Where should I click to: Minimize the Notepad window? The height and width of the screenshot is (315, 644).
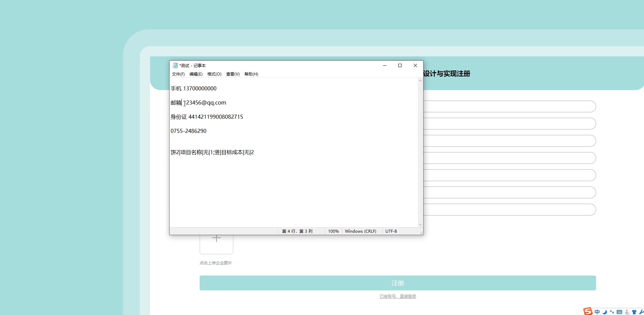tap(384, 65)
